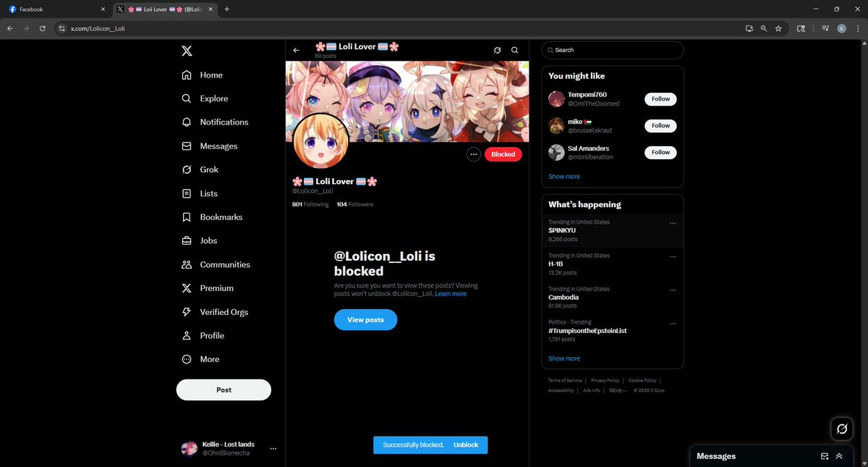Click the floating Grok button
Viewport: 868px width, 467px height.
pyautogui.click(x=842, y=429)
